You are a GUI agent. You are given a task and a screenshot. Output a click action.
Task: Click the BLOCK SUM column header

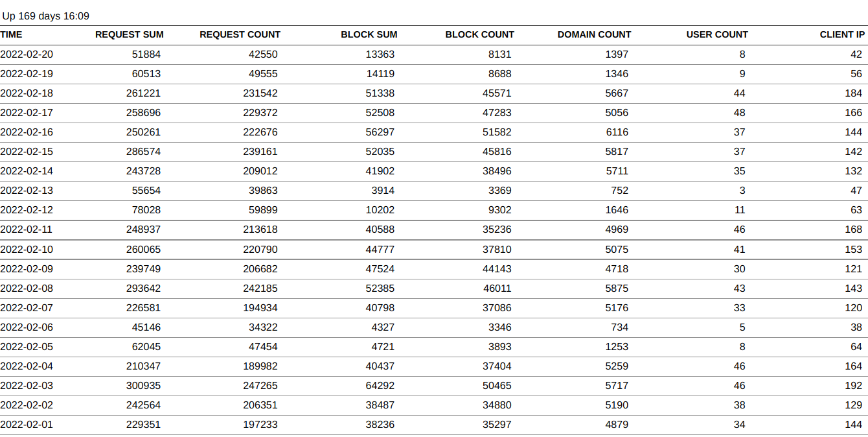tap(369, 35)
